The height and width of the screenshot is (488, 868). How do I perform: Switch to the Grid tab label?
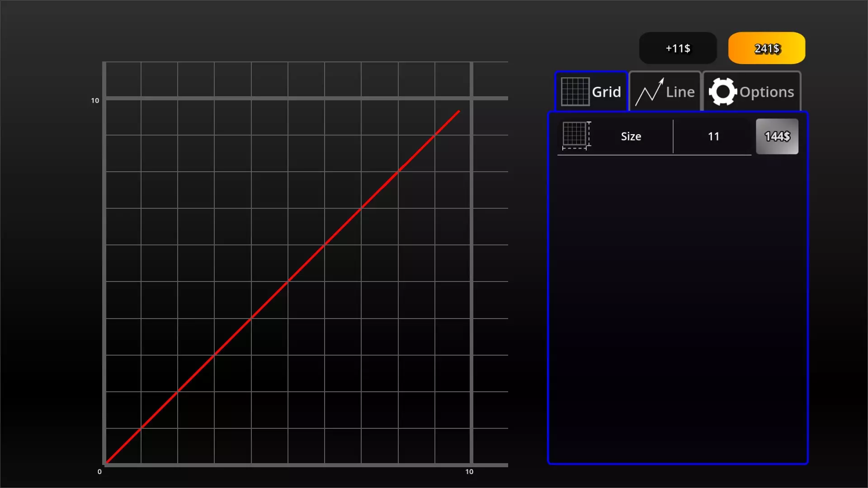tap(606, 92)
